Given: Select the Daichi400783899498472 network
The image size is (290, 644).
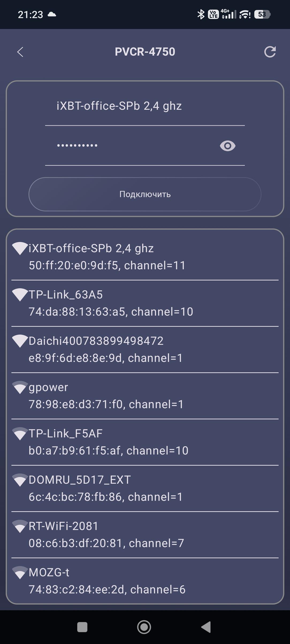Looking at the screenshot, I should [x=145, y=350].
